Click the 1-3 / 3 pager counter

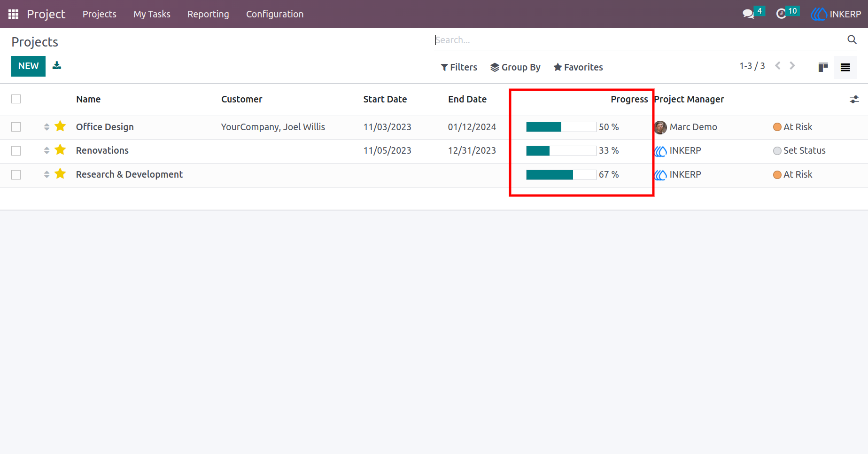752,66
